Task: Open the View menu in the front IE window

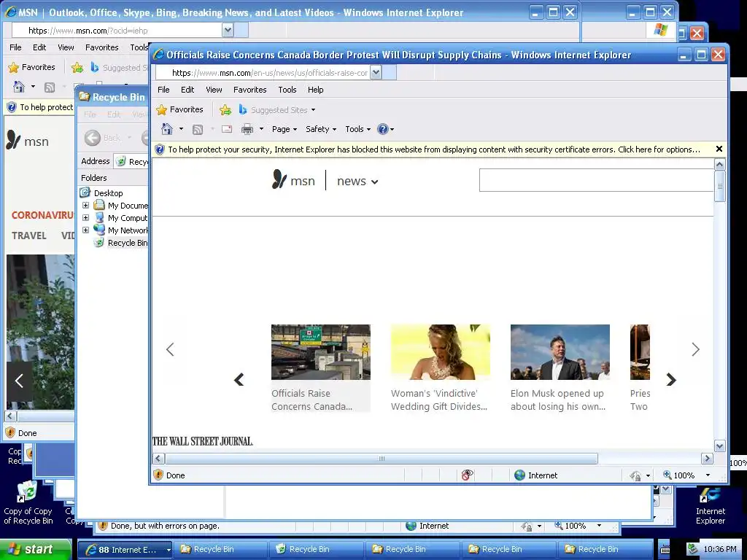Action: [214, 90]
